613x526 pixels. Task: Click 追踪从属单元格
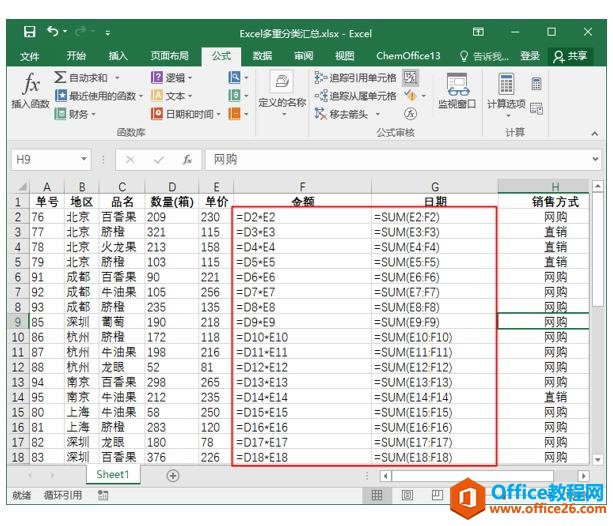(x=355, y=96)
